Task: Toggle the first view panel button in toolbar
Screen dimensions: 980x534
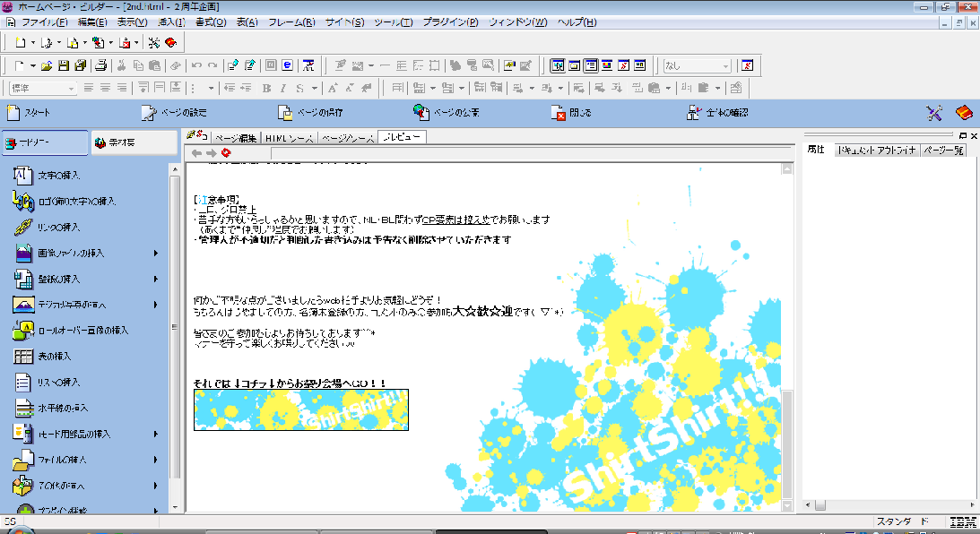Action: tap(558, 65)
